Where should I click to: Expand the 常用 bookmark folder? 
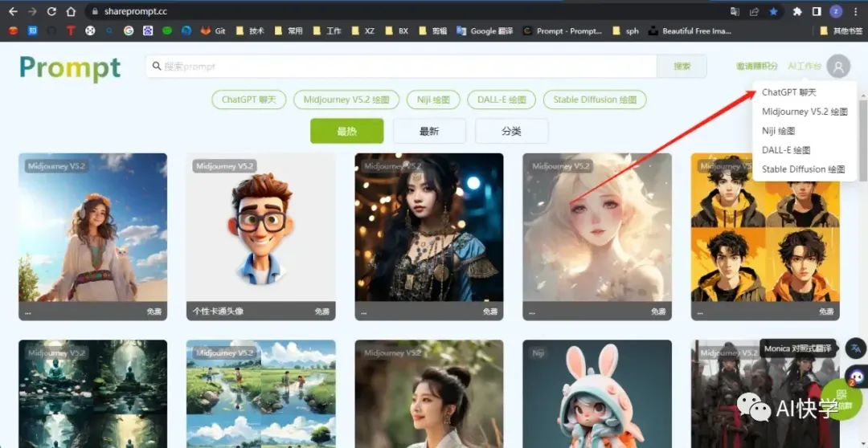[x=289, y=31]
